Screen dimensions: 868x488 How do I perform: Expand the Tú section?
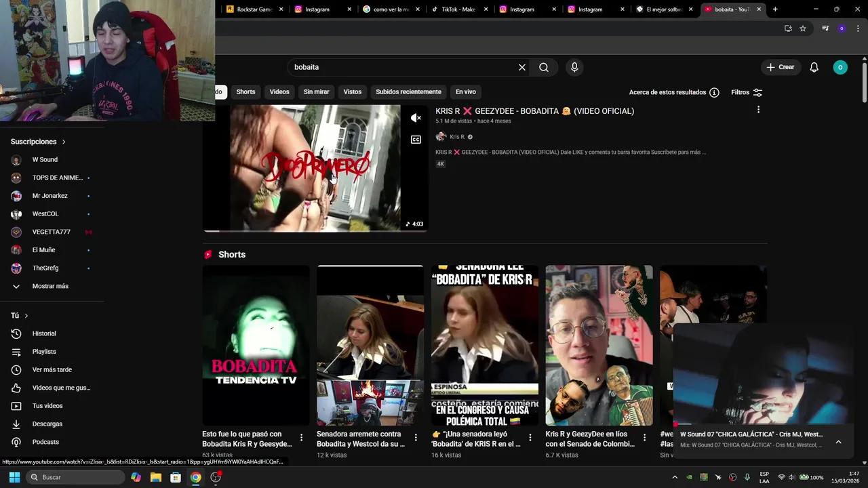[x=19, y=316]
